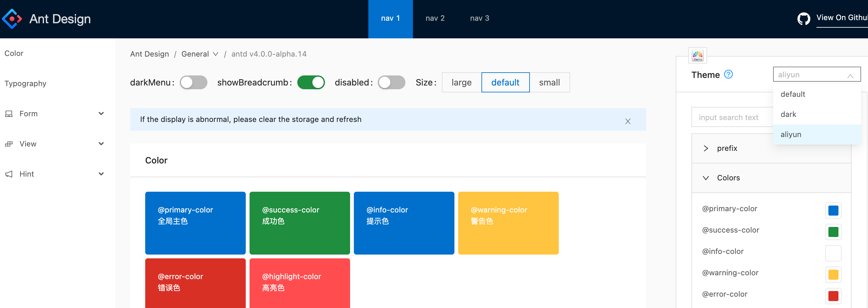Choose the small size option

[x=550, y=82]
